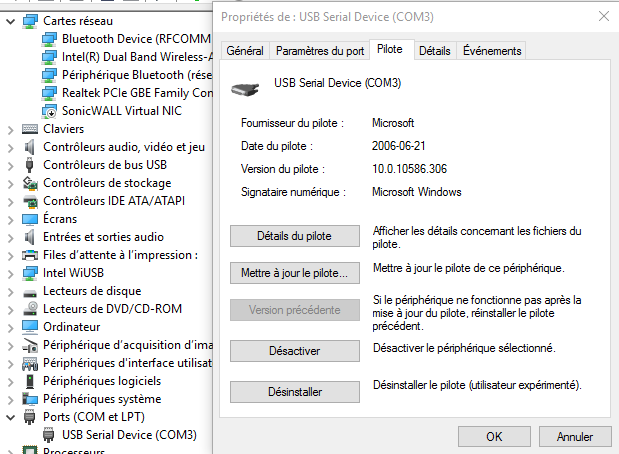Click the Ordinateur category icon
The image size is (619, 454).
[30, 327]
